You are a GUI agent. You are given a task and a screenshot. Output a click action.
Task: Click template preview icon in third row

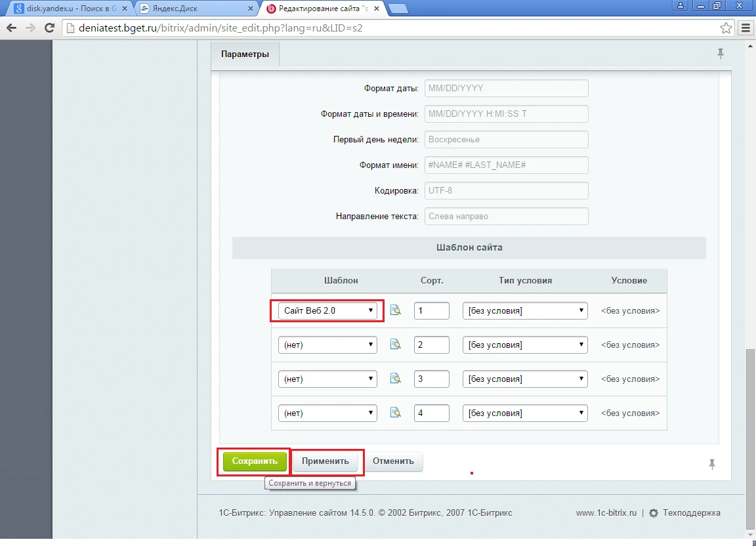395,379
